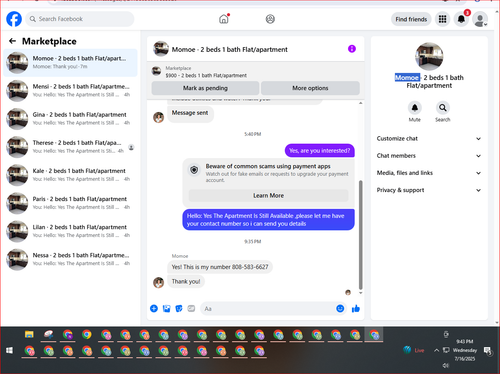This screenshot has height=374, width=500.
Task: Search in conversation magnifier icon
Action: [x=442, y=108]
